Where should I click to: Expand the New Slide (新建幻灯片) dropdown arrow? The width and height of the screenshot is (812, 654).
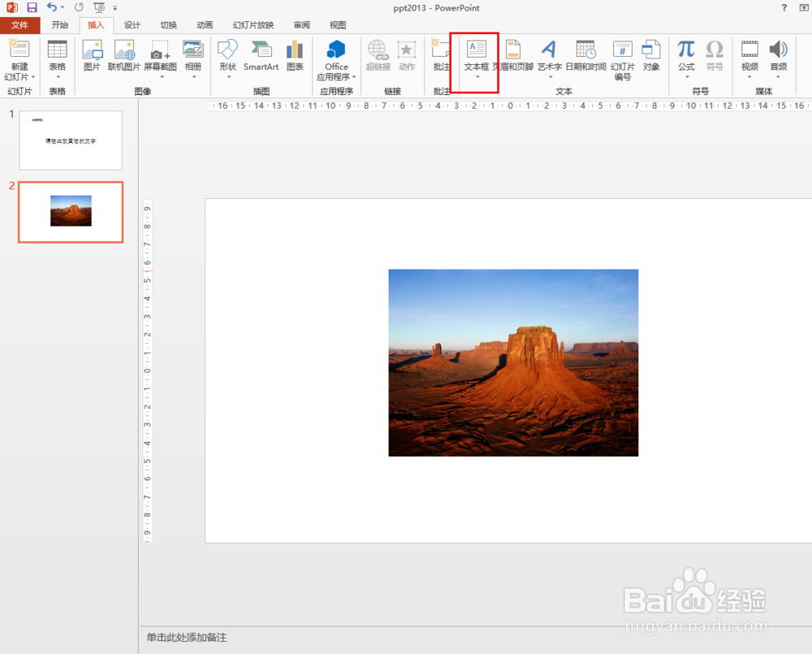(33, 77)
